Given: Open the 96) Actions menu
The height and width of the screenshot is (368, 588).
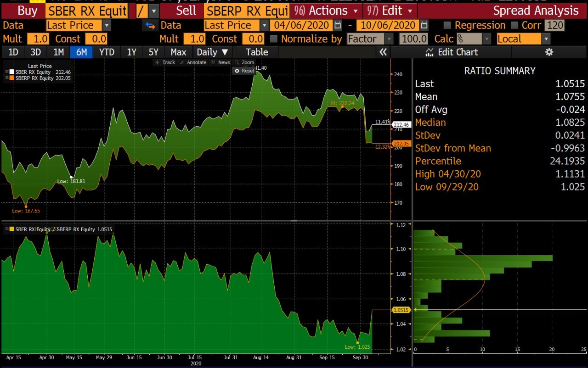Looking at the screenshot, I should click(327, 11).
